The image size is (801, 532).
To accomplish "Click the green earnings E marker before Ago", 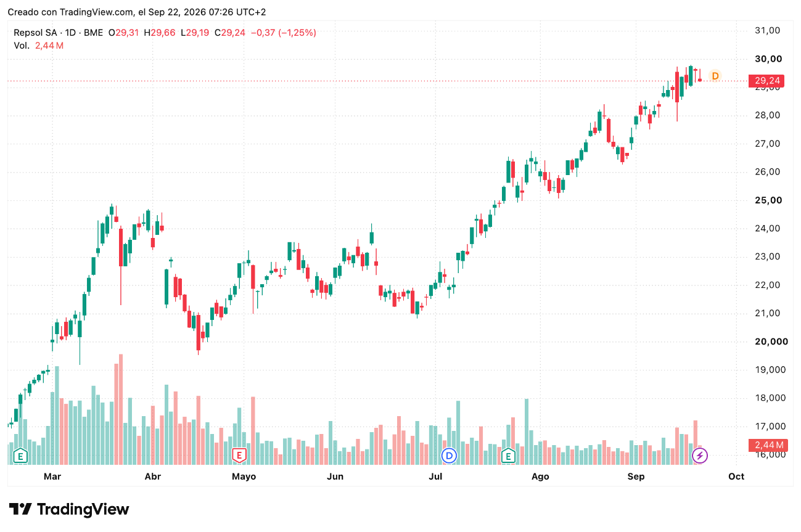I will (508, 456).
